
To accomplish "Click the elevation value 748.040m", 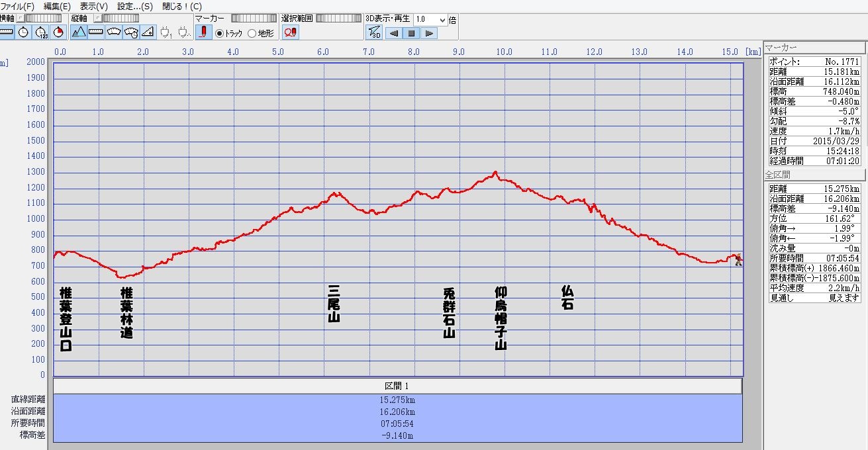I will click(840, 91).
